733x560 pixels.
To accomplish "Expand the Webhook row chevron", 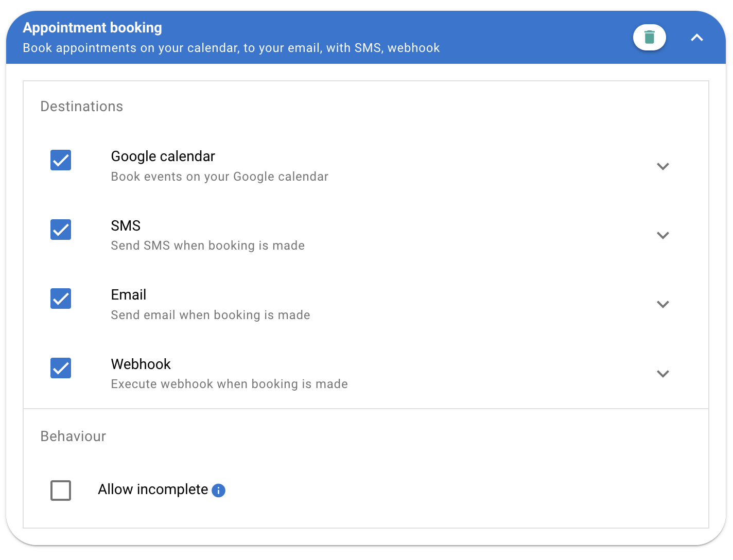I will point(662,374).
